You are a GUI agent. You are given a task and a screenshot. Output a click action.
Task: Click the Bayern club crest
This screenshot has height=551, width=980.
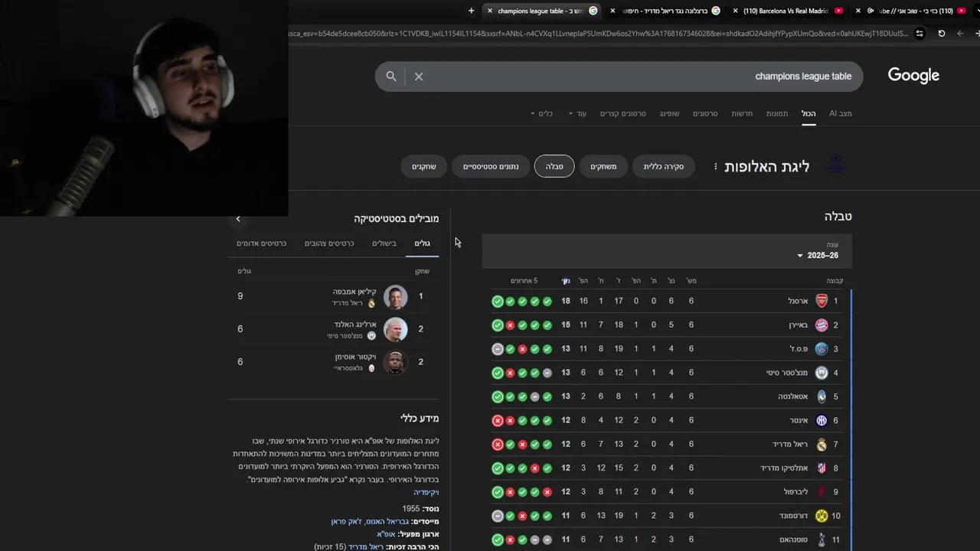click(x=822, y=324)
